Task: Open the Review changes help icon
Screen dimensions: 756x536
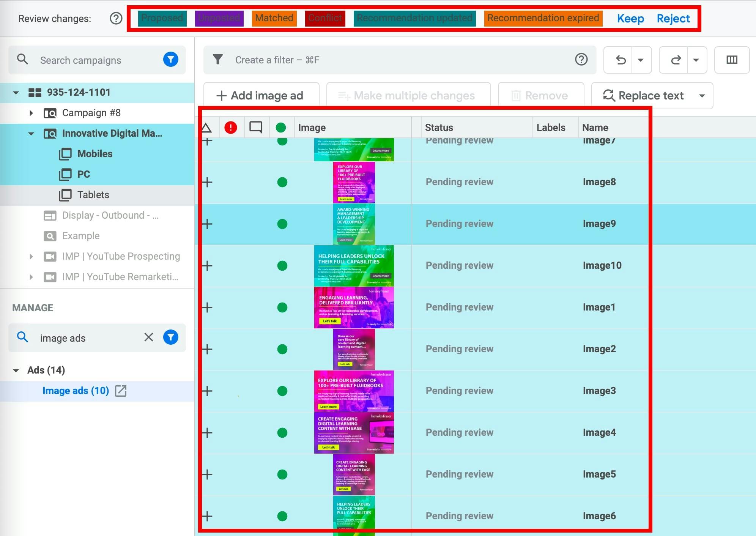Action: click(x=115, y=18)
